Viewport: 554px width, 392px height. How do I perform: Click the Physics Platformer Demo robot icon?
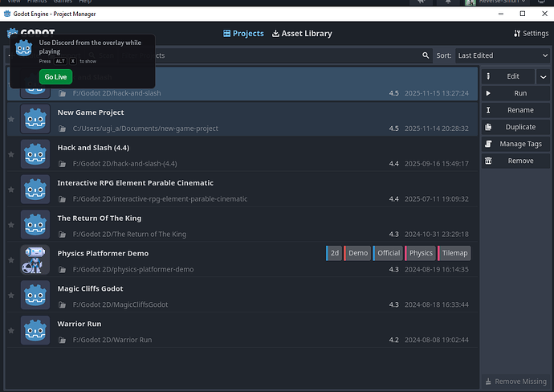[35, 260]
